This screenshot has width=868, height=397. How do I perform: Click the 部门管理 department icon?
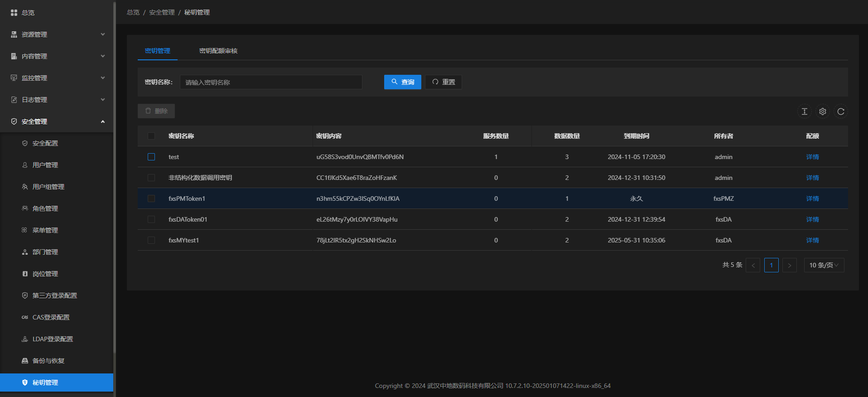pyautogui.click(x=25, y=252)
